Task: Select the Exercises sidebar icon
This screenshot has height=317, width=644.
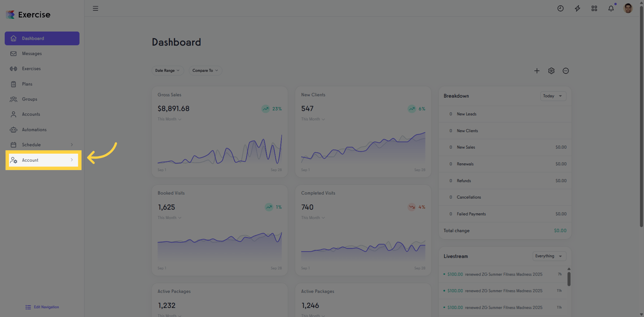Action: [x=13, y=68]
